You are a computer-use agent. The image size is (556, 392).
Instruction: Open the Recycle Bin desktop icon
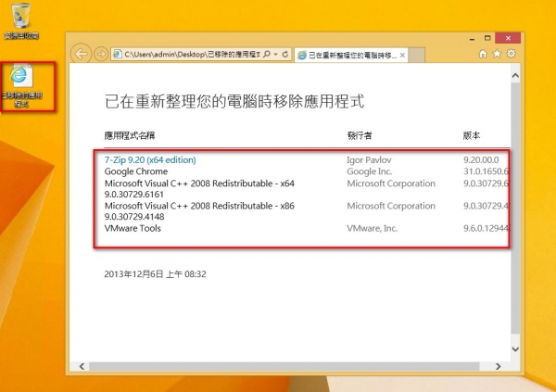click(x=21, y=20)
